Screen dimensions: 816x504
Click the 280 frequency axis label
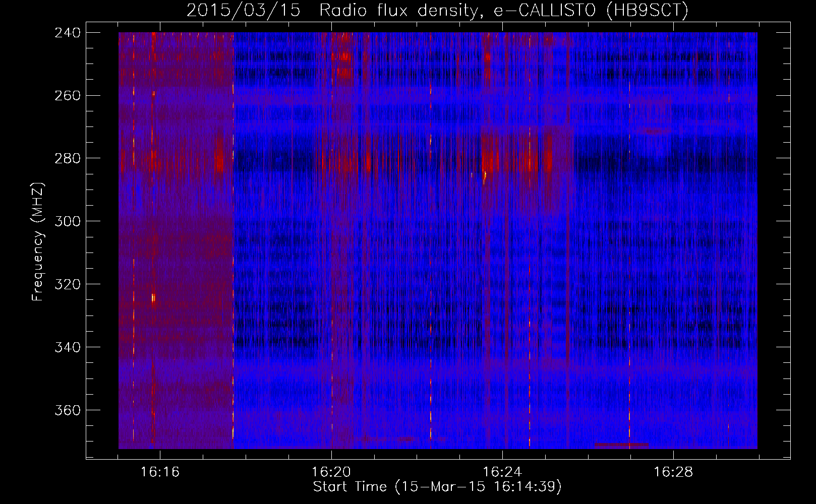pos(68,158)
